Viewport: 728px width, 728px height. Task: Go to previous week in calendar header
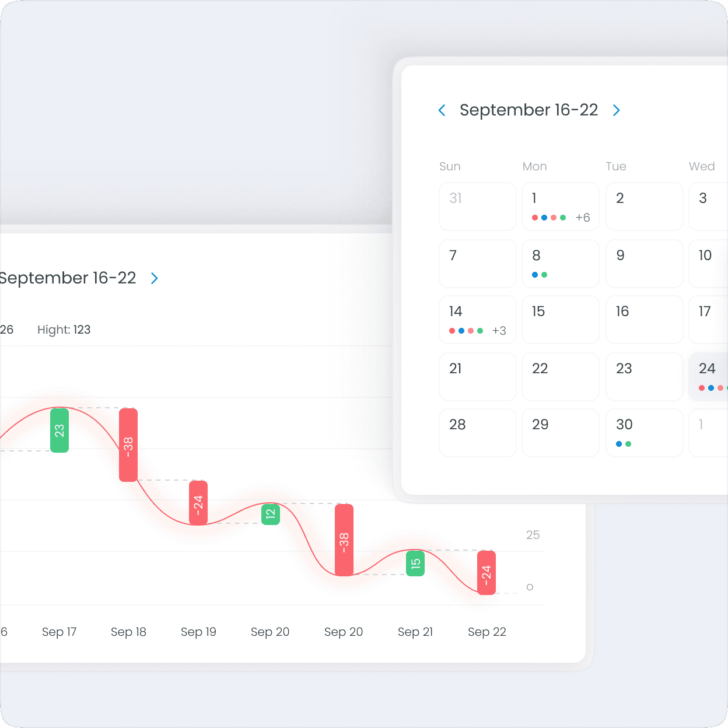pos(442,110)
